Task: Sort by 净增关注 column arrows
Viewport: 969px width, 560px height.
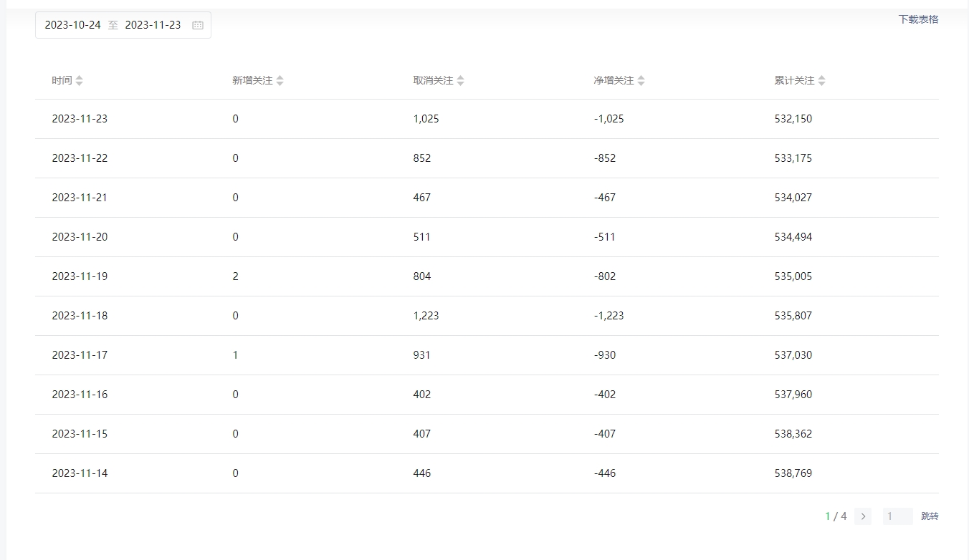Action: tap(641, 81)
